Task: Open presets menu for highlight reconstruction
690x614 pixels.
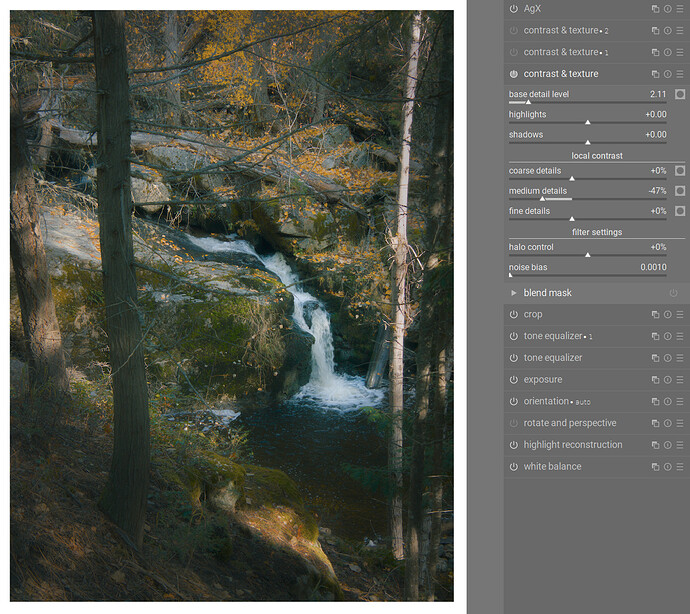Action: click(680, 445)
